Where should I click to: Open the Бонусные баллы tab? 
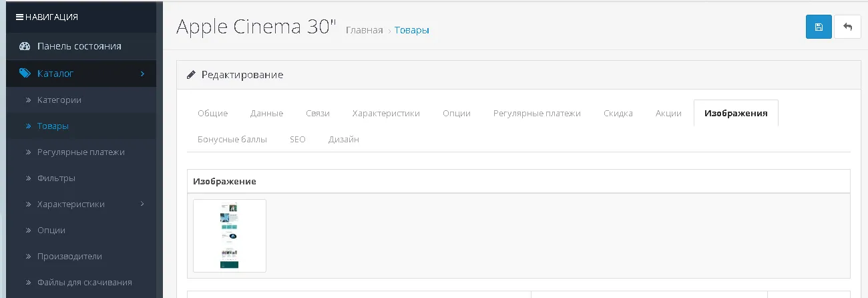point(232,139)
